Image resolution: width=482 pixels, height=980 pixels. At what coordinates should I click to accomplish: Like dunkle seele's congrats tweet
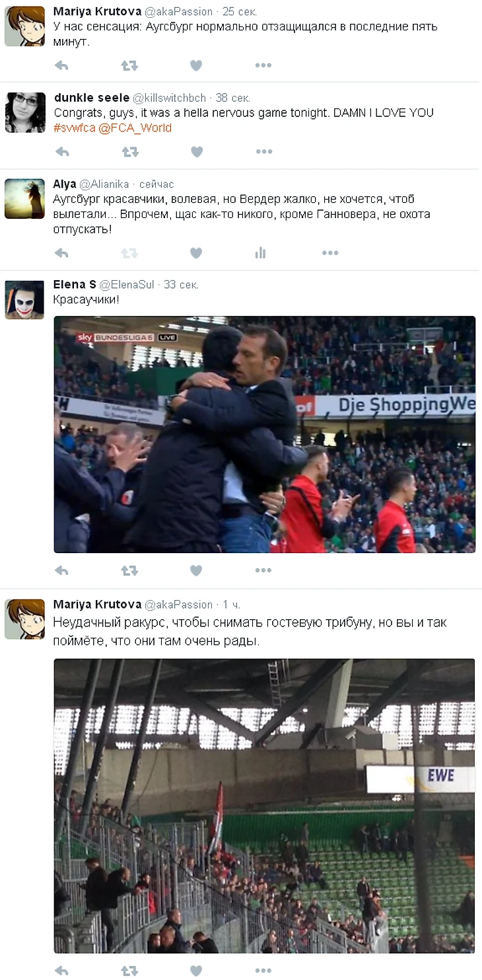pyautogui.click(x=196, y=152)
